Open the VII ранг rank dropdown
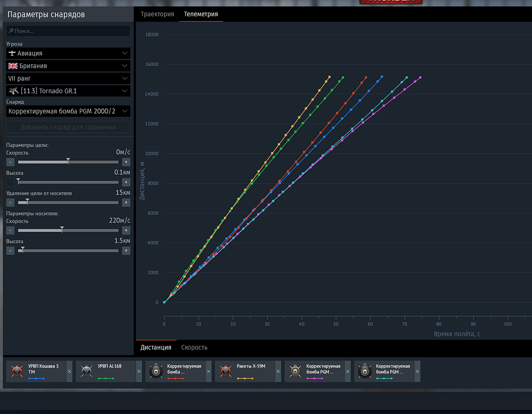The width and height of the screenshot is (532, 414). 68,78
